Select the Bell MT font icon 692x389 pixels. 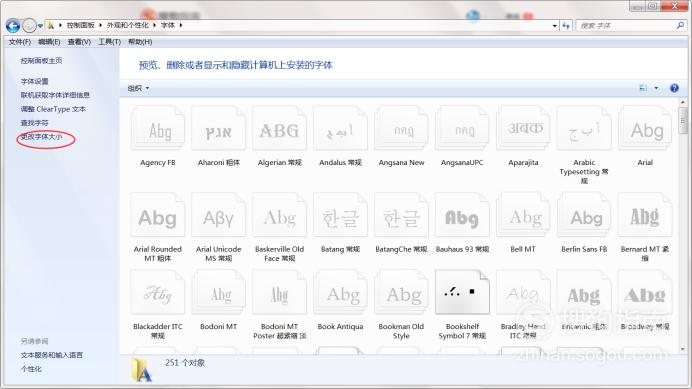(x=523, y=215)
